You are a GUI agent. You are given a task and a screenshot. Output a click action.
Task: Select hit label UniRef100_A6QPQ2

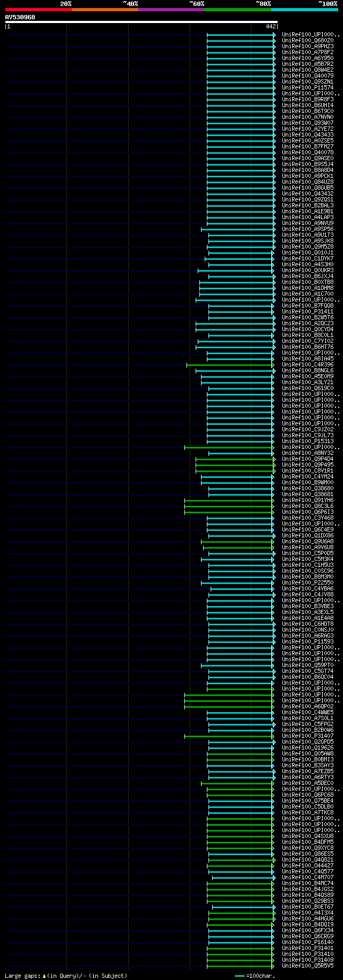pyautogui.click(x=308, y=707)
